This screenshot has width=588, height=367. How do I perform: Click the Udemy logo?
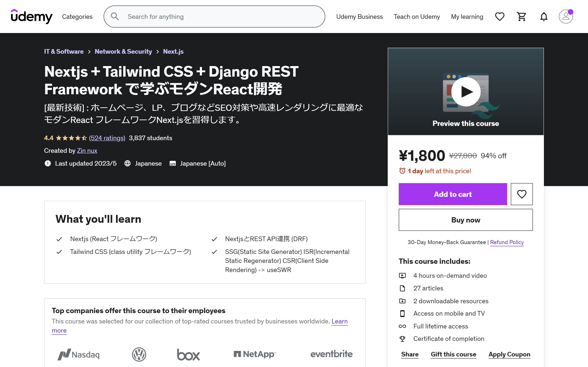32,16
